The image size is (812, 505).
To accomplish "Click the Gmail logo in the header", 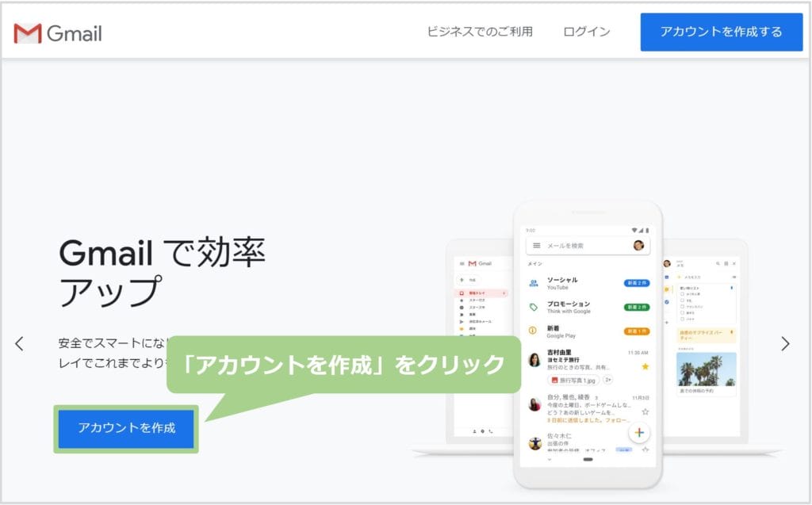I will coord(58,33).
